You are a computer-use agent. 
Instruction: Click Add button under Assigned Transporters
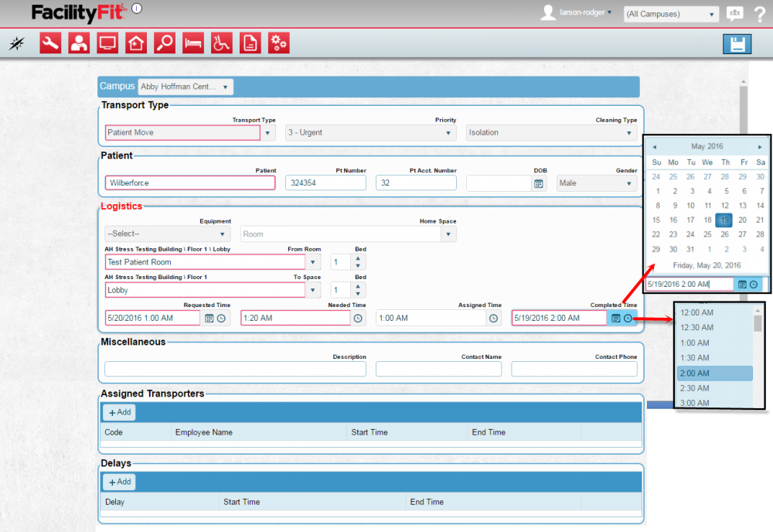(119, 412)
